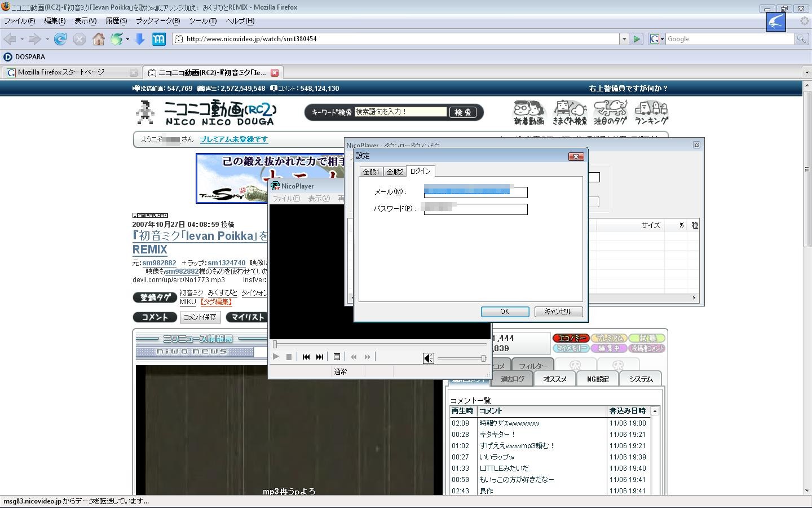Open the 【タグ編集】 tag edit link

click(216, 302)
